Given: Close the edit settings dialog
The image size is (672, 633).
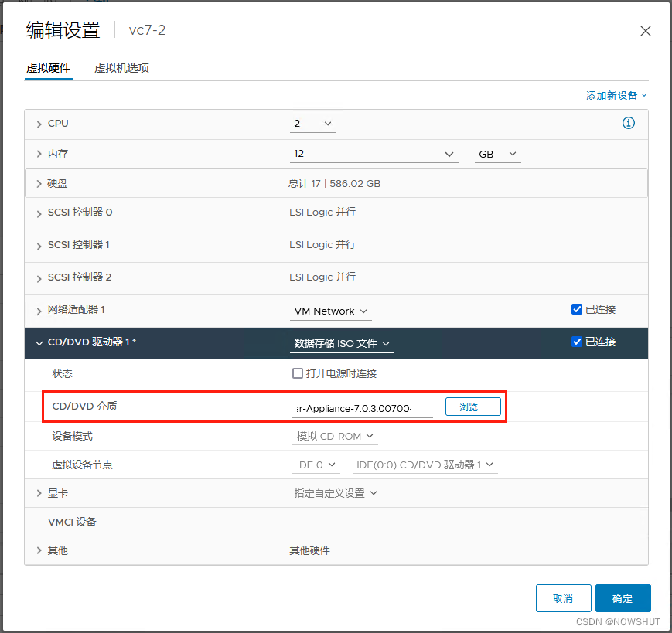Looking at the screenshot, I should [x=646, y=31].
